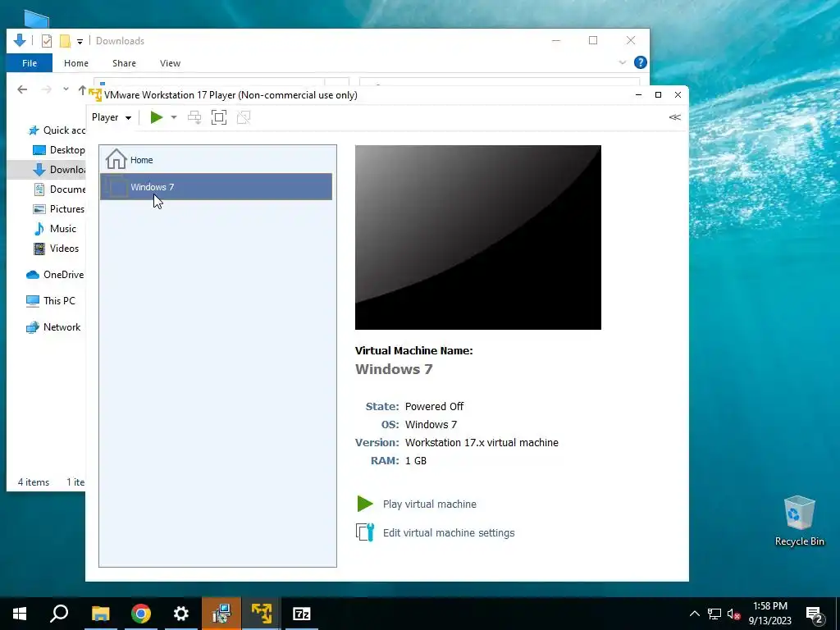
Task: Close the Downloads Explorer window
Action: pyautogui.click(x=631, y=41)
